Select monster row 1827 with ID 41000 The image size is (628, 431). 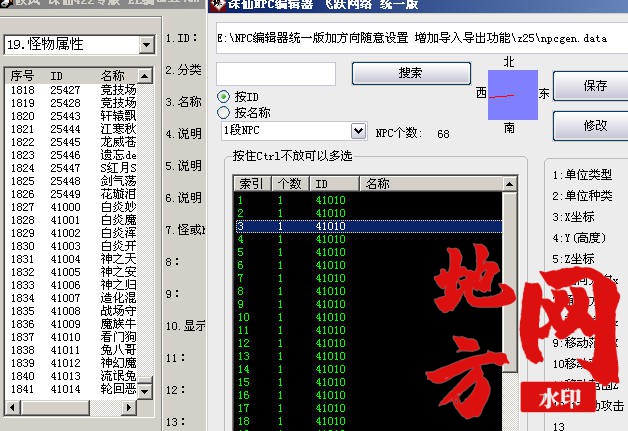[x=73, y=207]
